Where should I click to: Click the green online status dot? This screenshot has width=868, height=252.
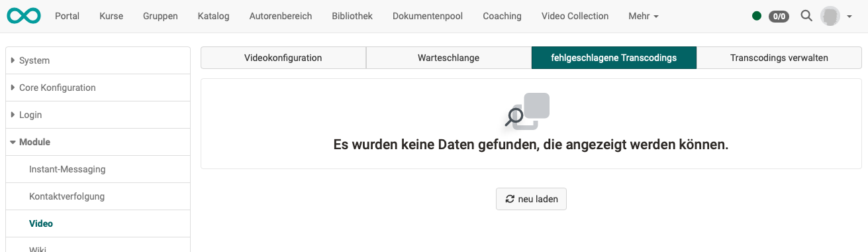pyautogui.click(x=757, y=16)
